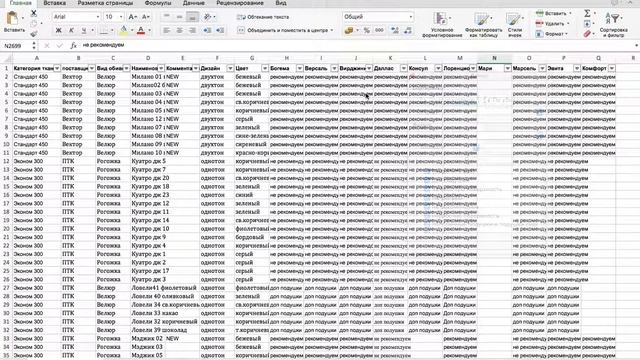
Task: Toggle bold (Ж) formatting
Action: coord(58,31)
